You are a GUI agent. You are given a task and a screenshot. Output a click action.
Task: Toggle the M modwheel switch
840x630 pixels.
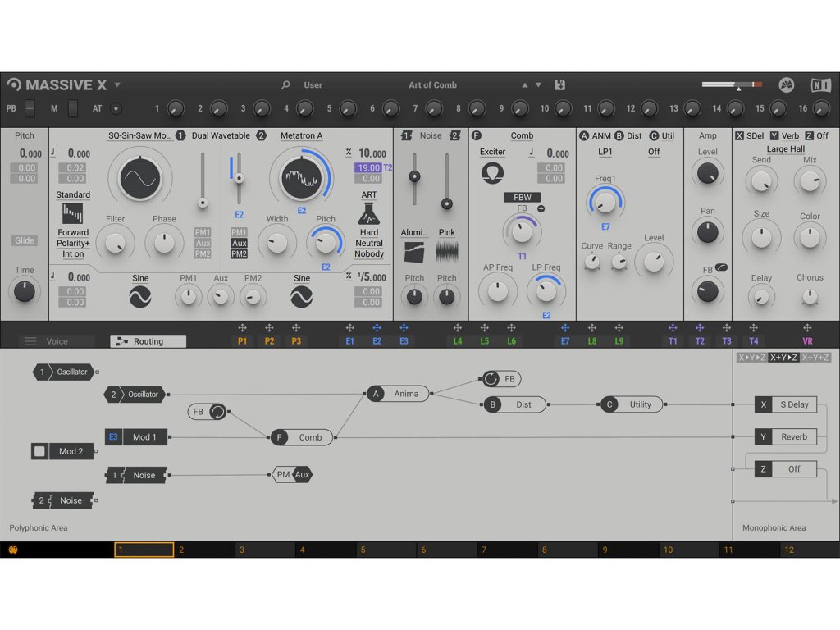pyautogui.click(x=72, y=108)
